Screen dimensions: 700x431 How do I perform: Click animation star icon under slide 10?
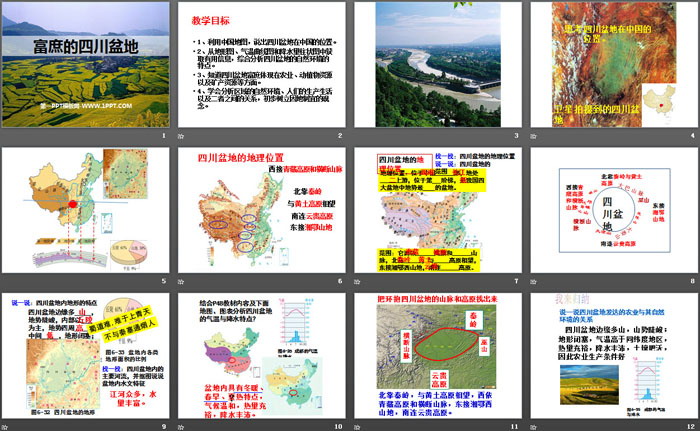coord(181,427)
